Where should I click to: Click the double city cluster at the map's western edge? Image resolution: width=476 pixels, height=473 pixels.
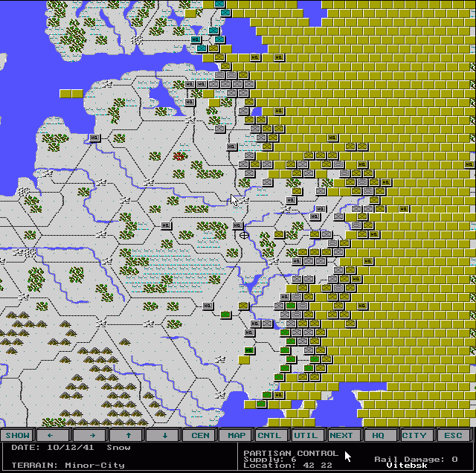click(25, 252)
